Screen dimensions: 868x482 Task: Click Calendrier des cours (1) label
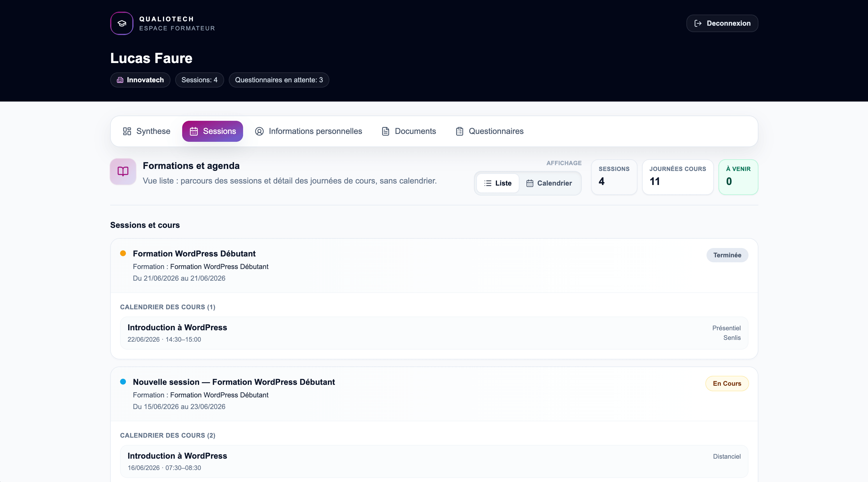168,307
